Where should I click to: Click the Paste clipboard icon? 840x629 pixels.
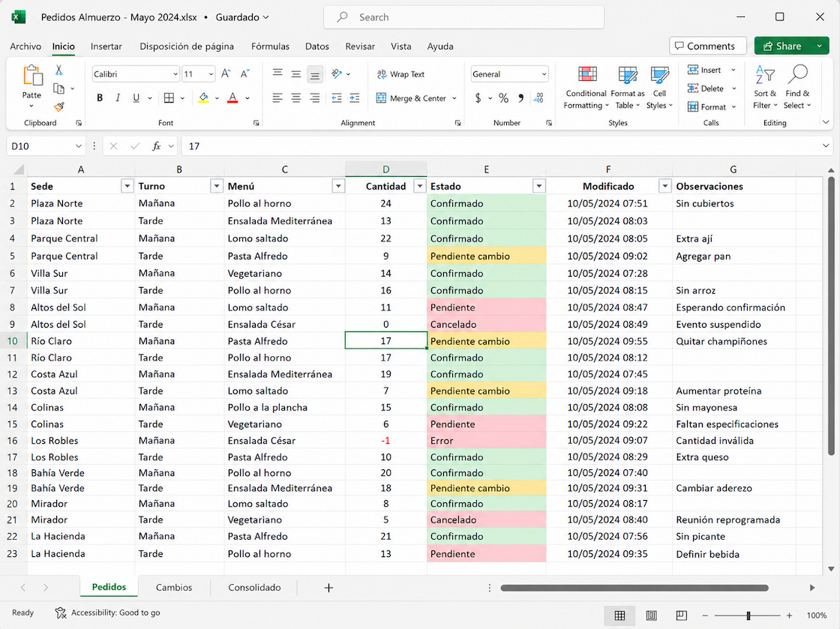(x=32, y=75)
